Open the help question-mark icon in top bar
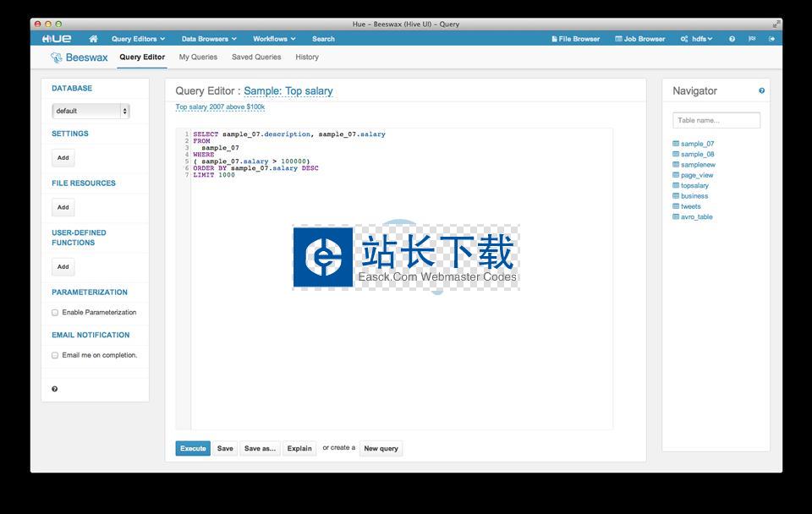This screenshot has width=812, height=514. pyautogui.click(x=732, y=39)
